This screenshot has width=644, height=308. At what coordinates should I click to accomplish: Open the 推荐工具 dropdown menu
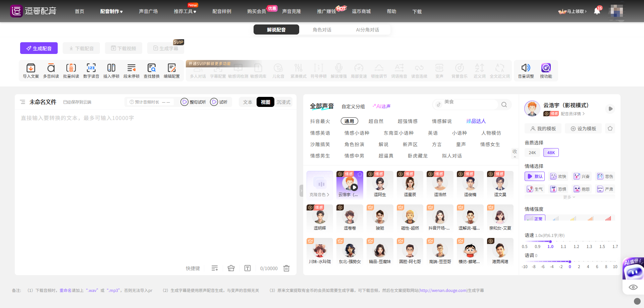(x=185, y=11)
